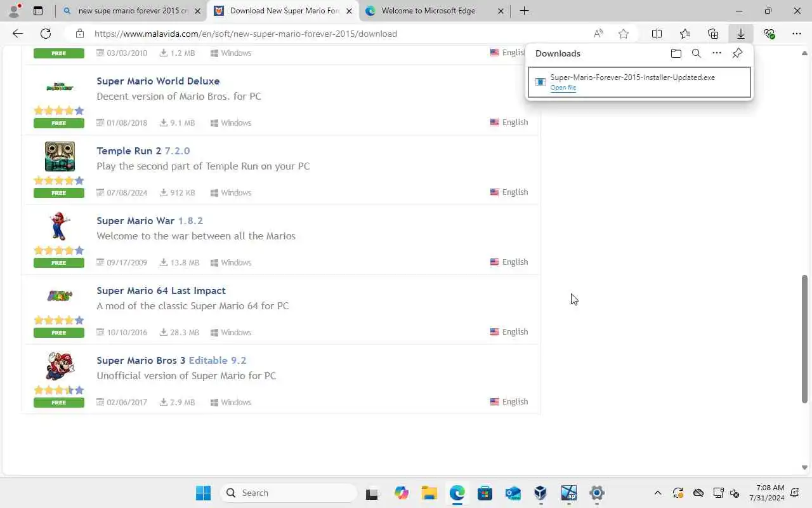This screenshot has height=508, width=812.
Task: View site information lock icon
Action: coord(79,34)
